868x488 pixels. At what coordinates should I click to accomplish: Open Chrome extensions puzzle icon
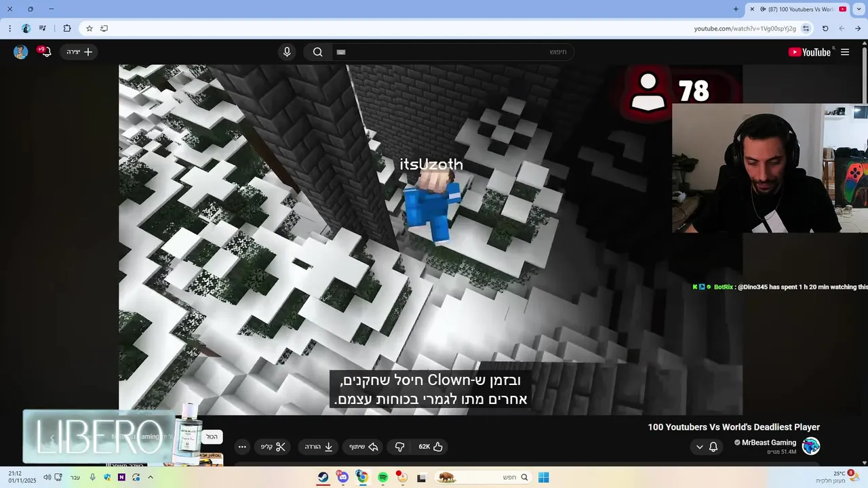(x=67, y=28)
